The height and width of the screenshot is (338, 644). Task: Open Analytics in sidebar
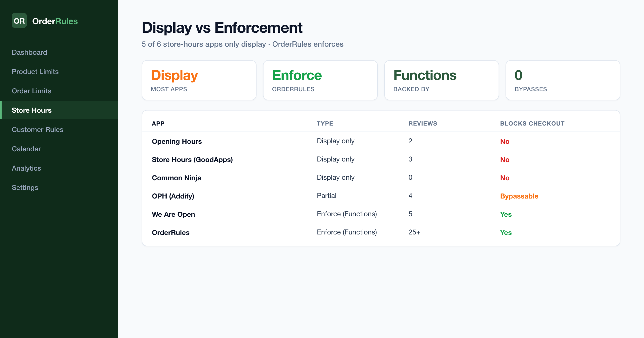pyautogui.click(x=59, y=168)
